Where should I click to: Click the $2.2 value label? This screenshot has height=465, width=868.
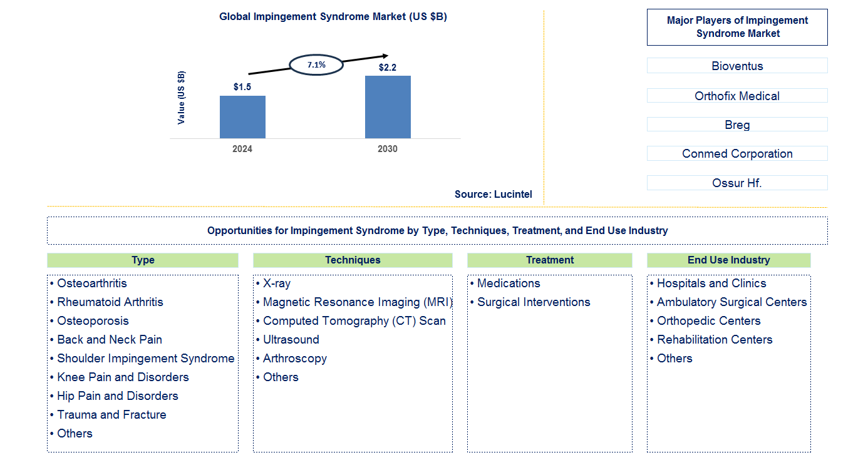tap(388, 67)
